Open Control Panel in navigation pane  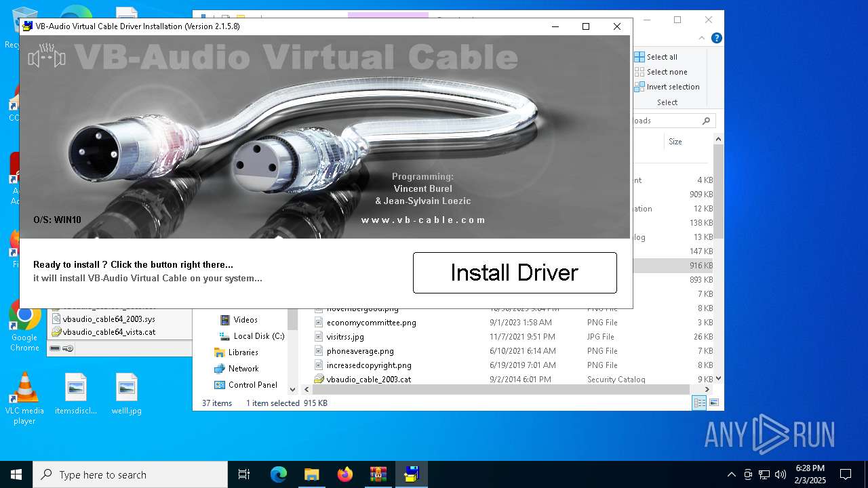point(245,385)
